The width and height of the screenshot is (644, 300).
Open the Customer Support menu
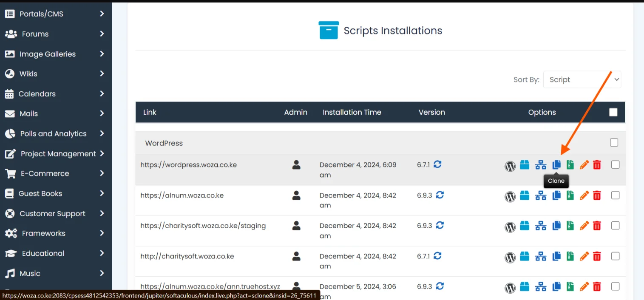52,213
